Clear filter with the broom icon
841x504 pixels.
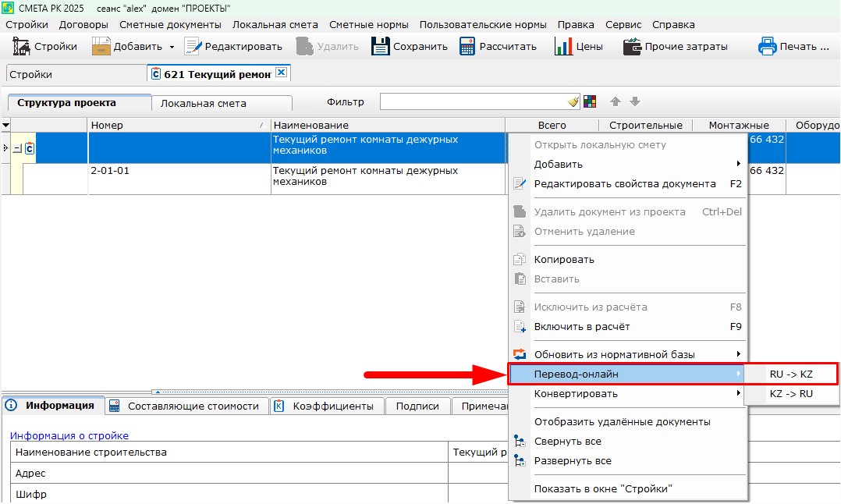573,102
